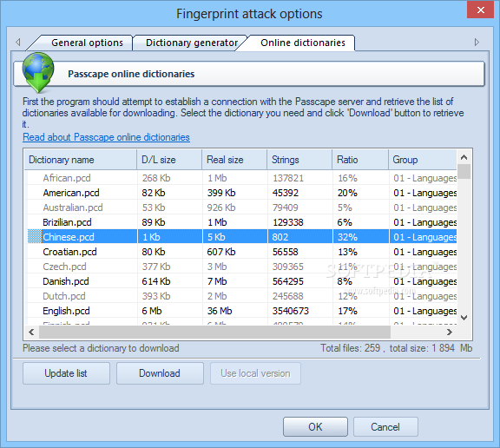Image resolution: width=500 pixels, height=448 pixels.
Task: Open Read about Passcape online dictionaries link
Action: [x=106, y=137]
